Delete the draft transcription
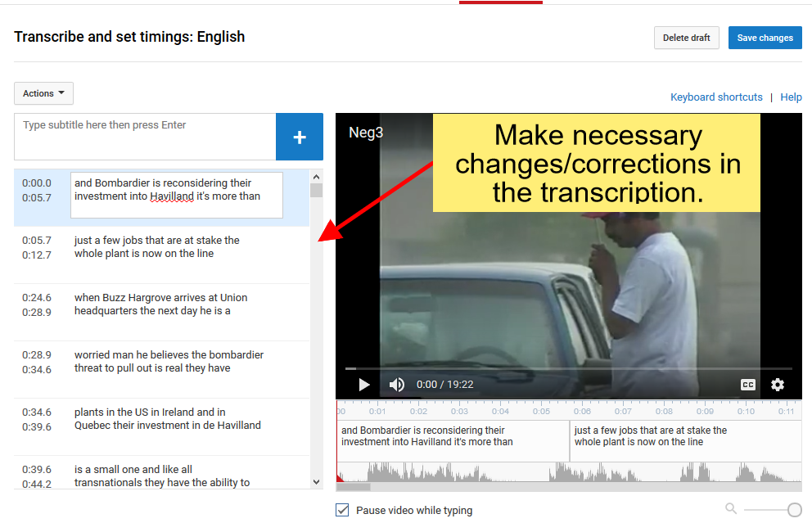The height and width of the screenshot is (523, 812). [686, 38]
